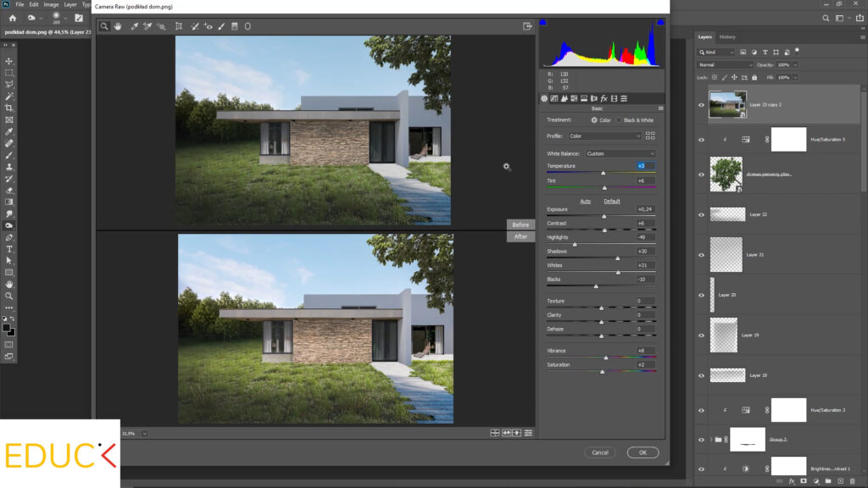Open the layer Opacity dropdown

point(795,64)
